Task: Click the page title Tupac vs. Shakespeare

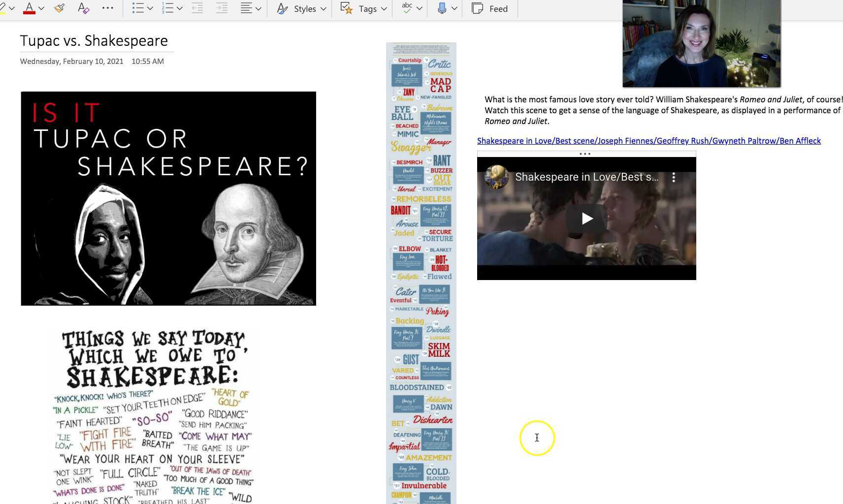Action: (94, 41)
